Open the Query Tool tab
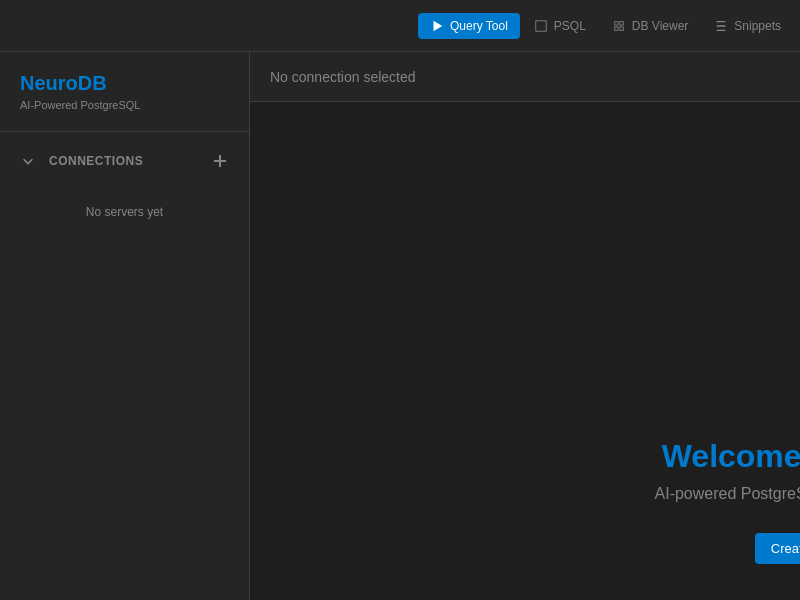 click(x=468, y=26)
